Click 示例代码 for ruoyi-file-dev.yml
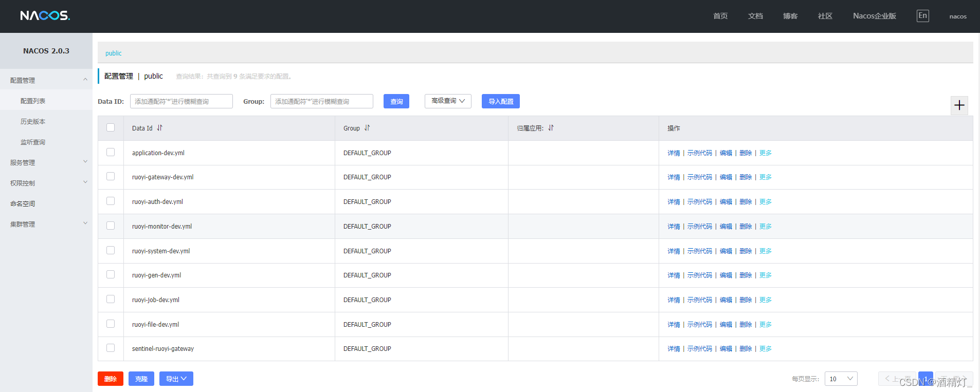 click(700, 325)
